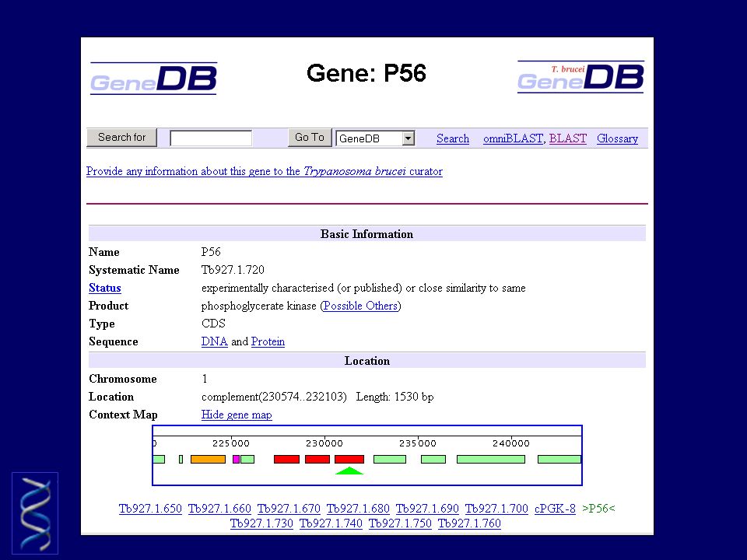Click the red gene above the green arrow

click(349, 459)
